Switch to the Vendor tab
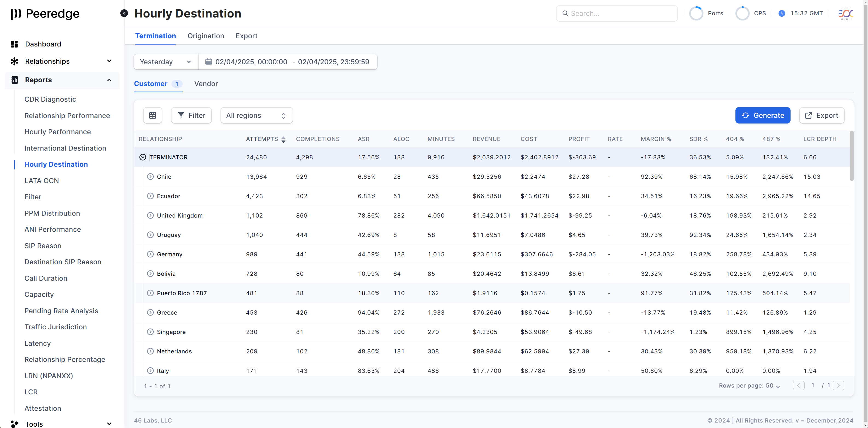This screenshot has height=428, width=868. pos(206,84)
